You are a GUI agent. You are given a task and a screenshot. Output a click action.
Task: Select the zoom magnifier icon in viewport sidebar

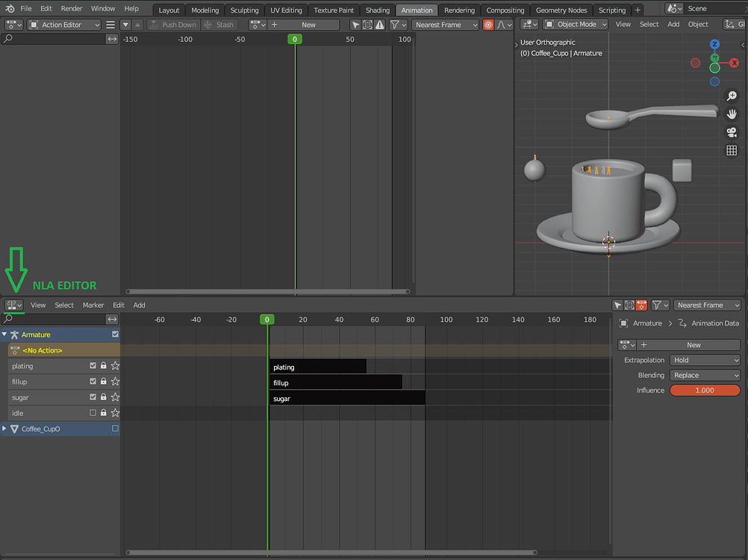(x=732, y=96)
